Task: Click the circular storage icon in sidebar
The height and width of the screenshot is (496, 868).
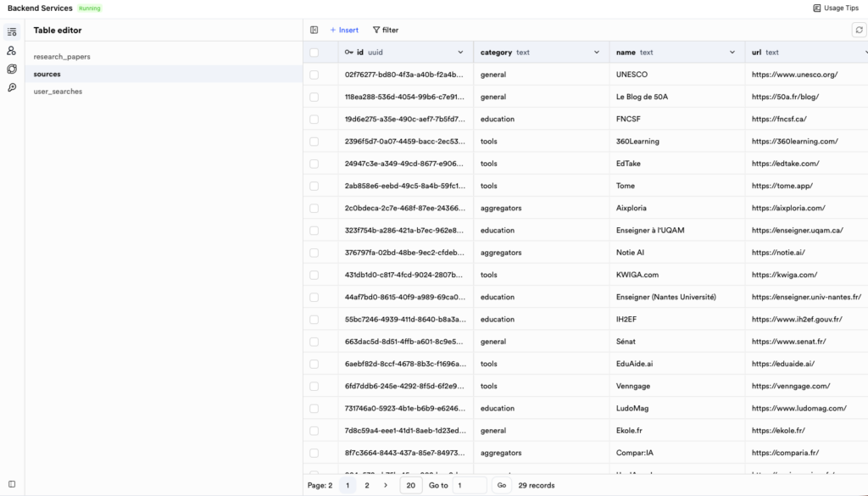Action: pos(12,70)
